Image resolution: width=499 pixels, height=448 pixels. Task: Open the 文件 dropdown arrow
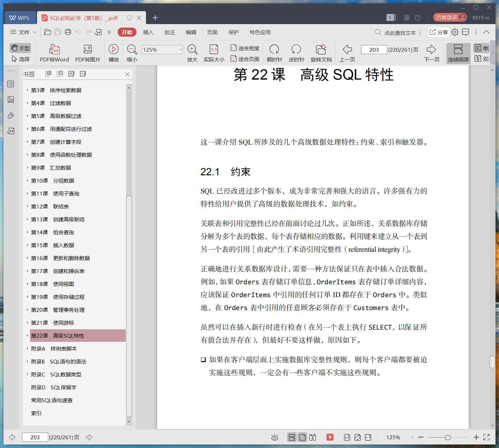point(35,32)
